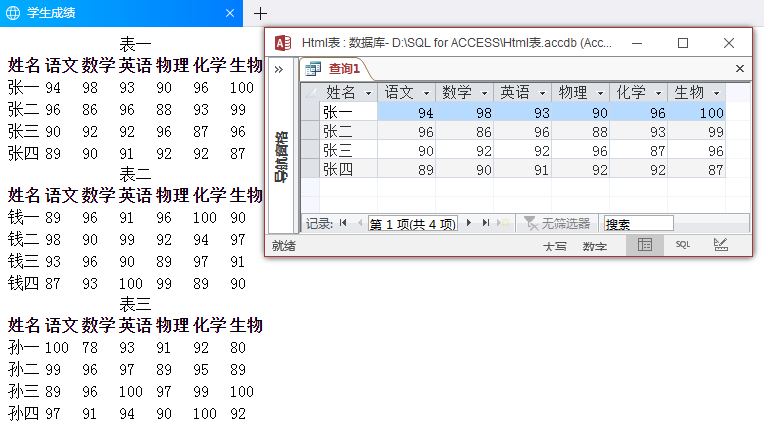Viewport: 764px width, 421px height.
Task: Go to the next record
Action: (x=469, y=223)
